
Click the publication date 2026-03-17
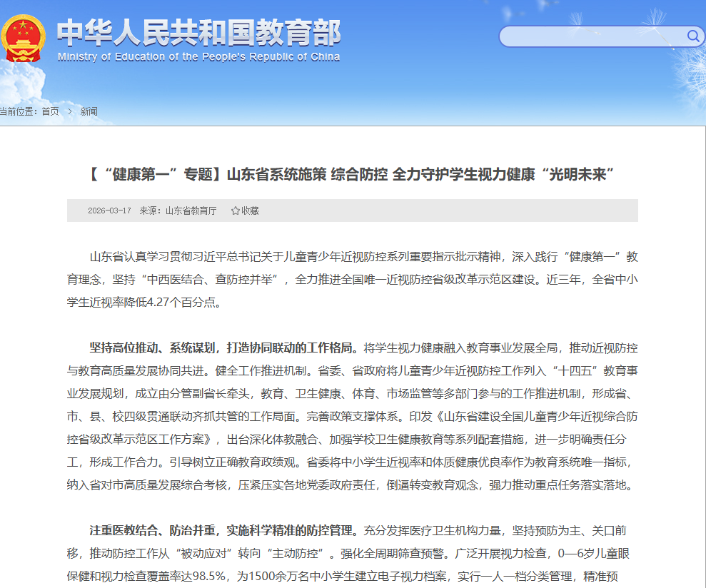click(109, 211)
